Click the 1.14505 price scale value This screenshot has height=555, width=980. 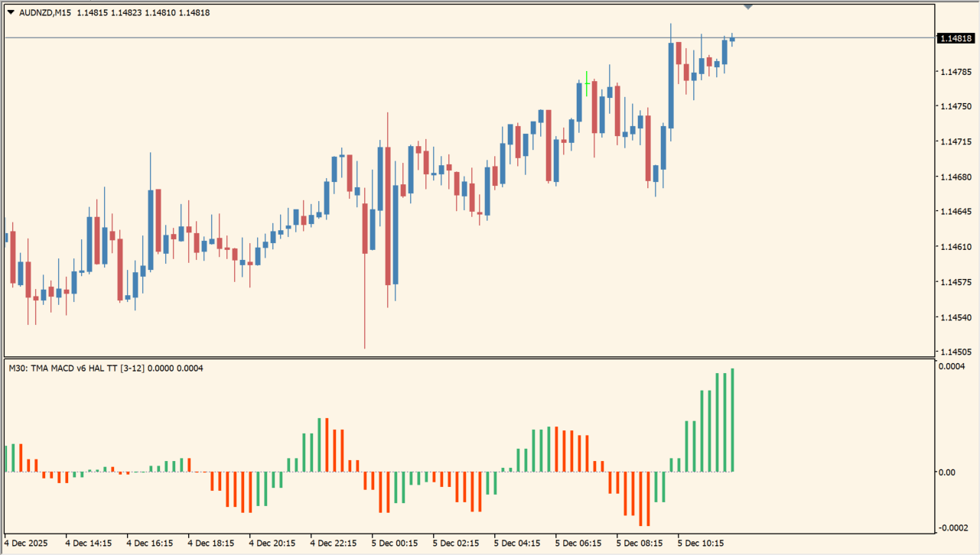coord(956,352)
